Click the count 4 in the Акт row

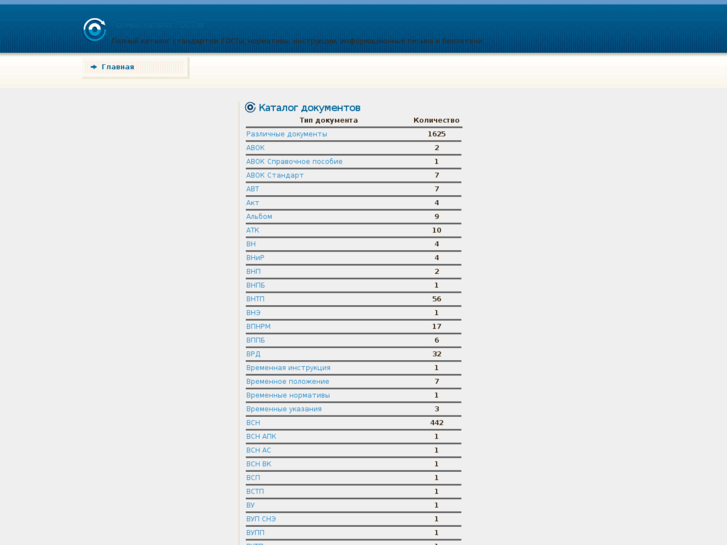pyautogui.click(x=436, y=203)
